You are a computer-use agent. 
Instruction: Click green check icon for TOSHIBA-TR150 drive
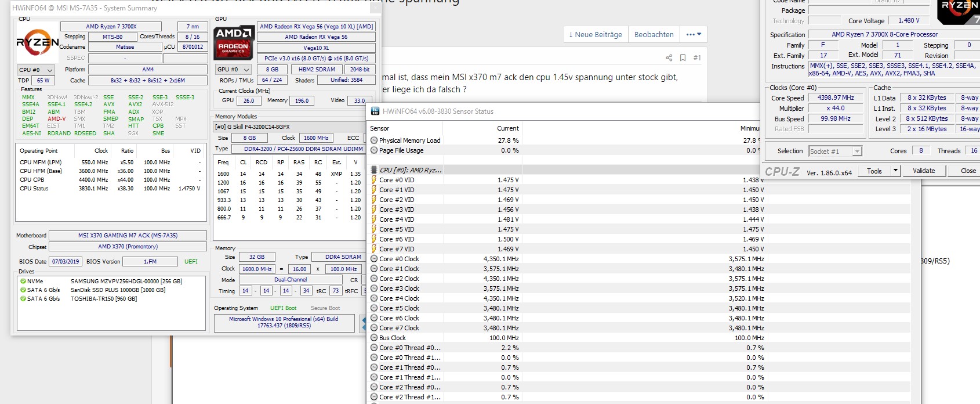(x=23, y=298)
